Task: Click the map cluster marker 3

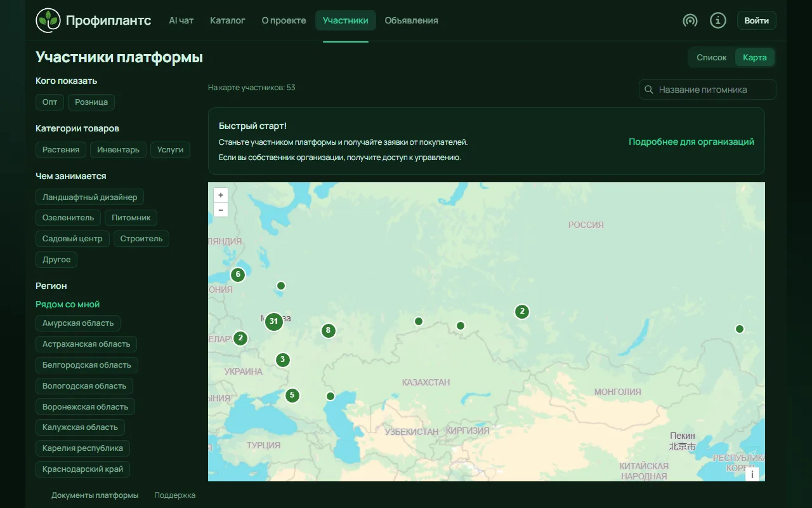Action: [x=283, y=360]
